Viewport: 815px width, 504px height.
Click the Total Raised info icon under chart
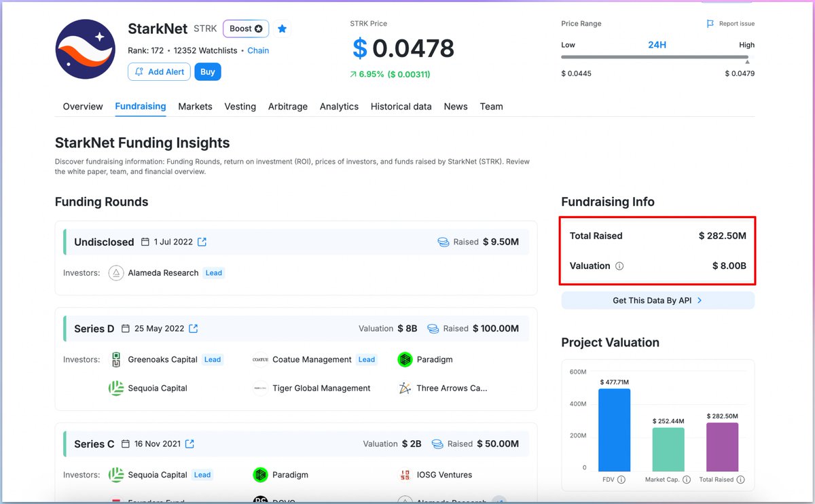740,480
